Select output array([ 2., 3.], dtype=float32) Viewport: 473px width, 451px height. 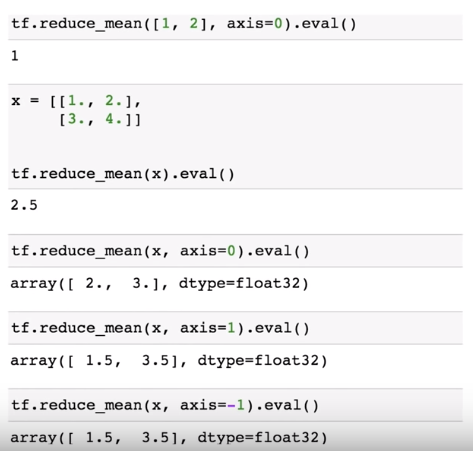(160, 284)
